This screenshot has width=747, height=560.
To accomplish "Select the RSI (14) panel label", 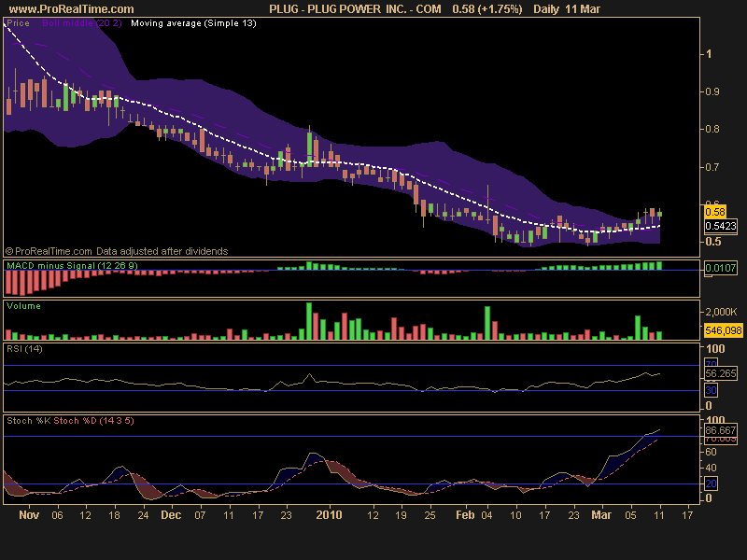I will click(24, 348).
